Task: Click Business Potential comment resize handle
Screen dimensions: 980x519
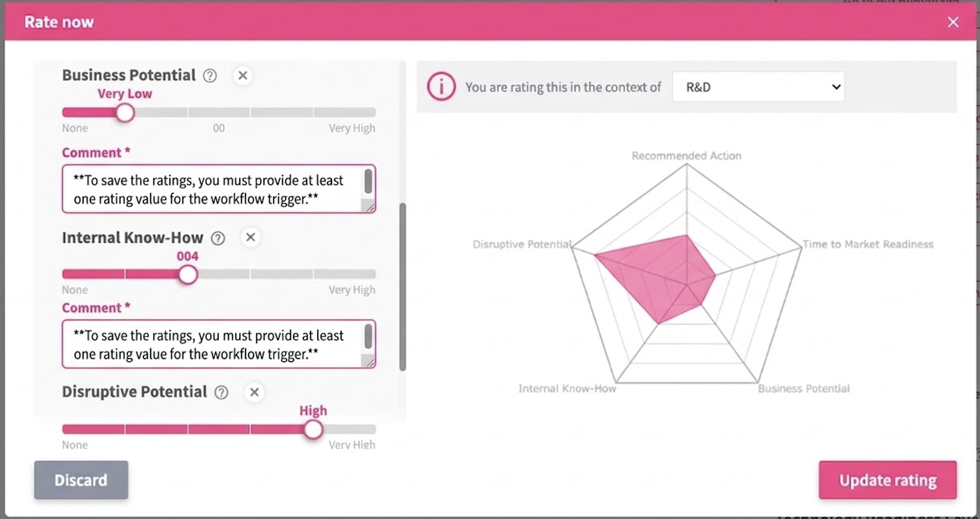Action: click(x=370, y=208)
